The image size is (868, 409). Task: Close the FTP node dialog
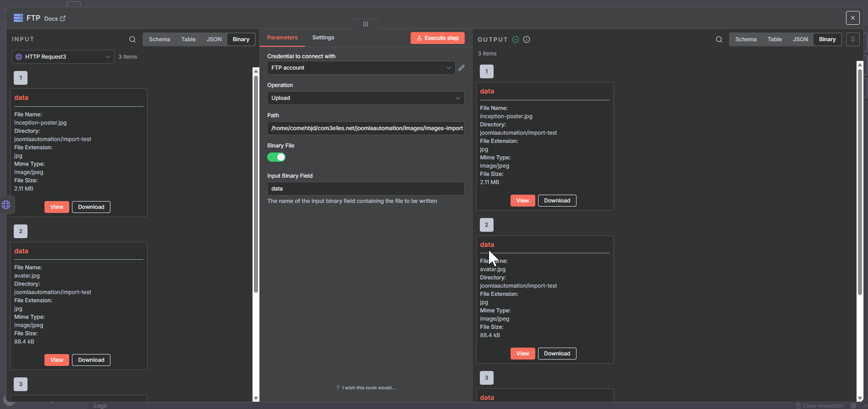(852, 18)
